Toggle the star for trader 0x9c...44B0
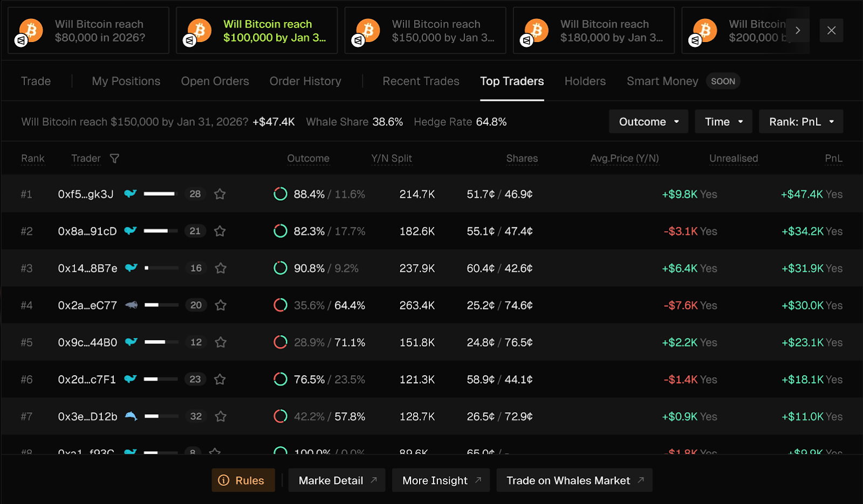The width and height of the screenshot is (863, 504). (220, 342)
